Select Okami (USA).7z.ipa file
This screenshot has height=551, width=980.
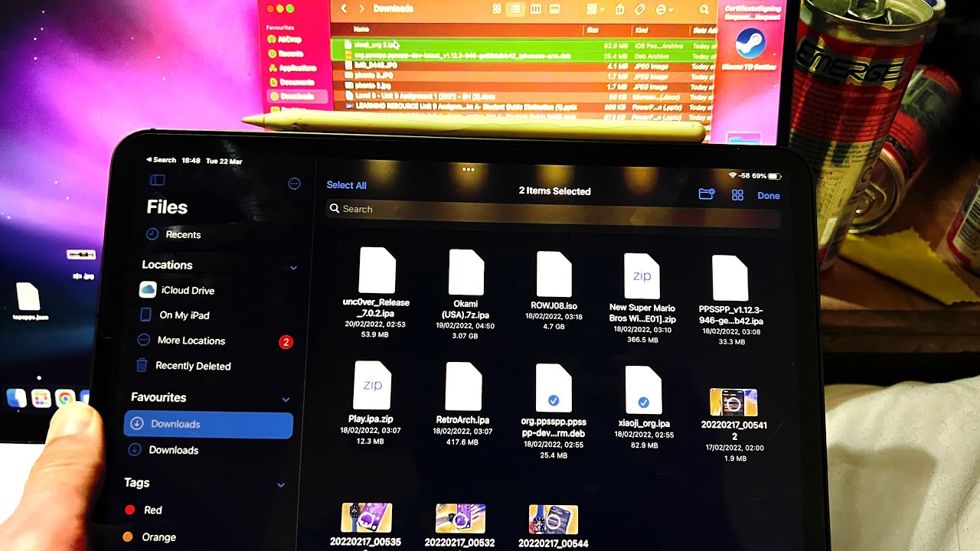coord(465,294)
